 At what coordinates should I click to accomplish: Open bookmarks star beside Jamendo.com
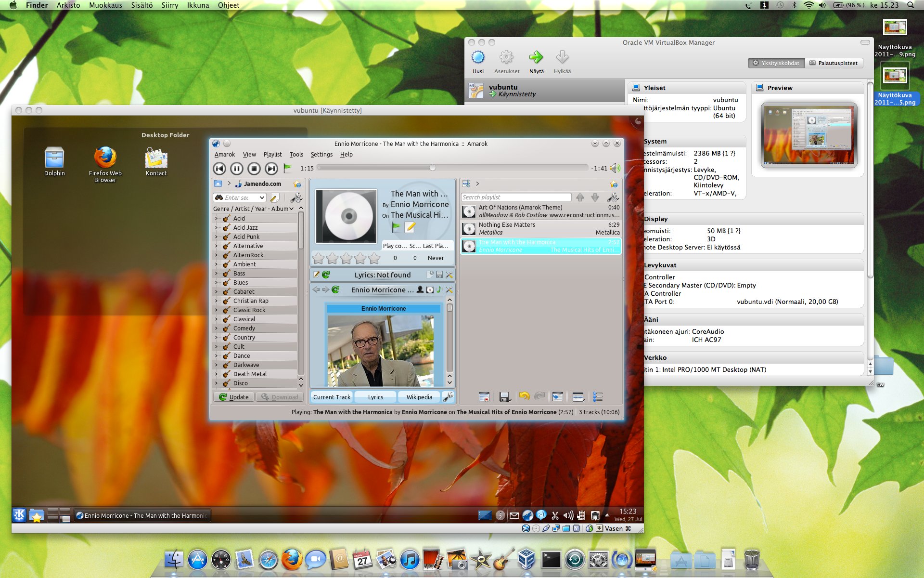(297, 184)
